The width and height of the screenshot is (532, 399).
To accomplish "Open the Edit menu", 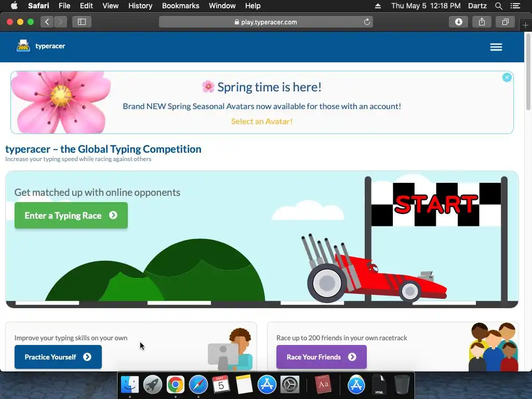I will click(x=86, y=6).
